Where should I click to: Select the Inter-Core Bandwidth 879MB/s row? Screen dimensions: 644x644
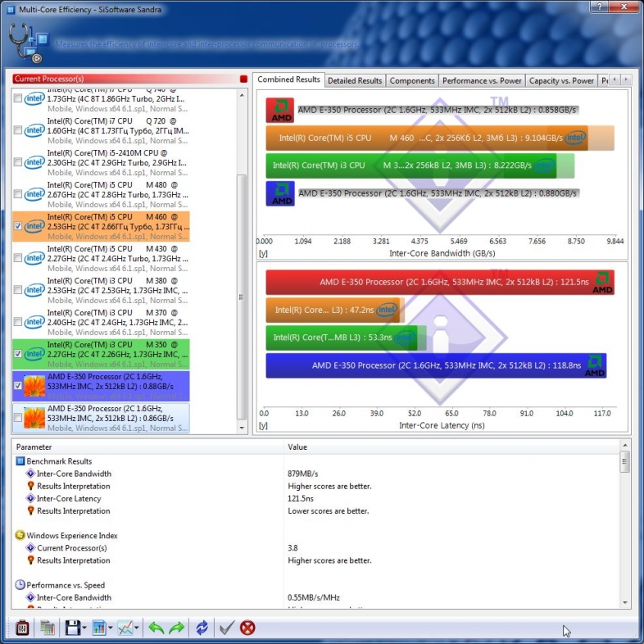pyautogui.click(x=315, y=474)
